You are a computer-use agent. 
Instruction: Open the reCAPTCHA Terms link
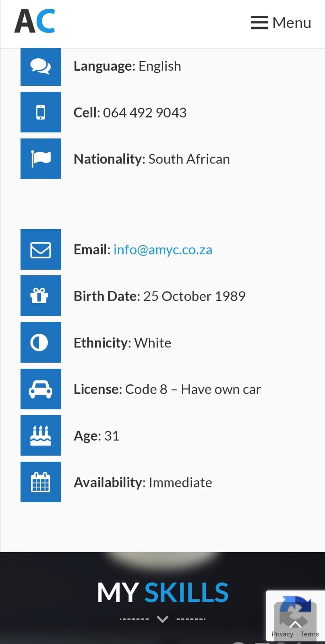[309, 634]
